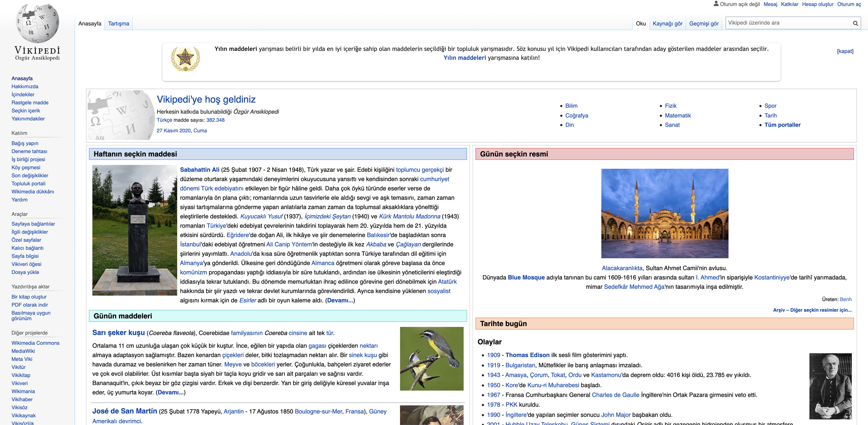Click the article count 382.348
The height and width of the screenshot is (425, 868).
pyautogui.click(x=215, y=120)
